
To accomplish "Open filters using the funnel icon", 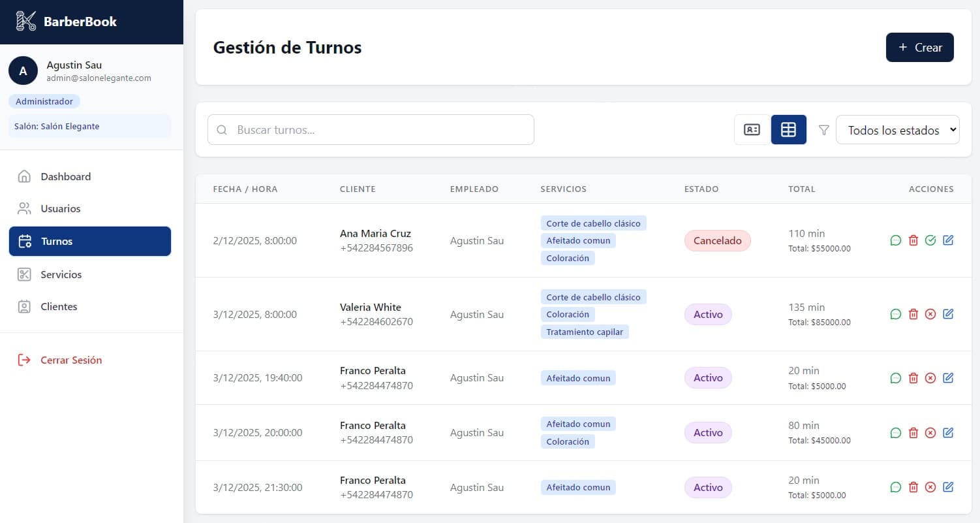I will point(823,129).
